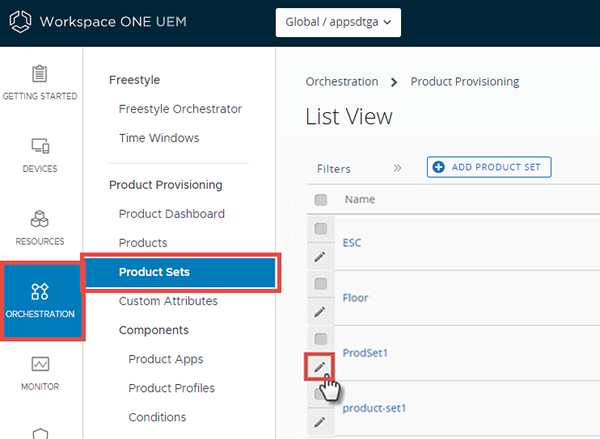Edit the ESC product set with pencil icon
The width and height of the screenshot is (600, 439).
320,257
